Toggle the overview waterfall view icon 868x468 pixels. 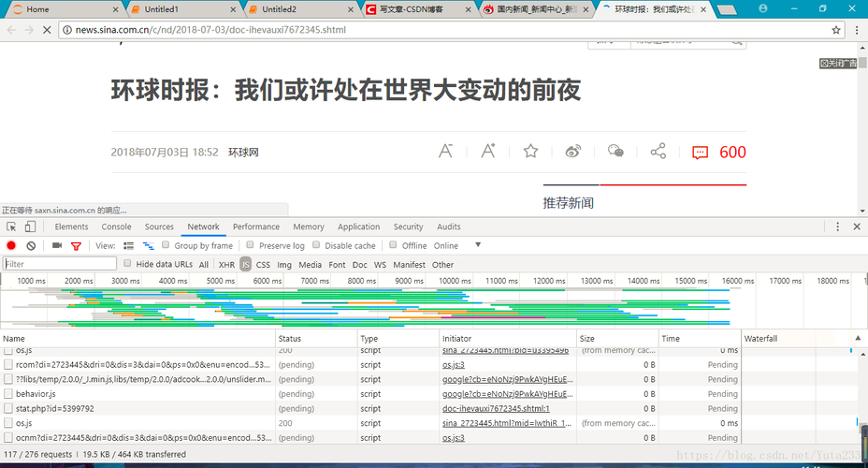pyautogui.click(x=149, y=245)
